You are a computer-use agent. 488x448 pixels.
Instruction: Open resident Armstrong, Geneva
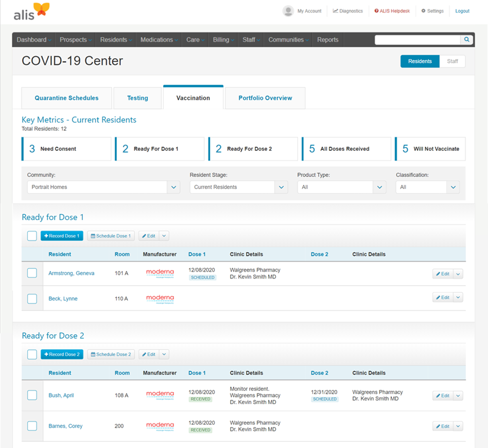(x=71, y=273)
